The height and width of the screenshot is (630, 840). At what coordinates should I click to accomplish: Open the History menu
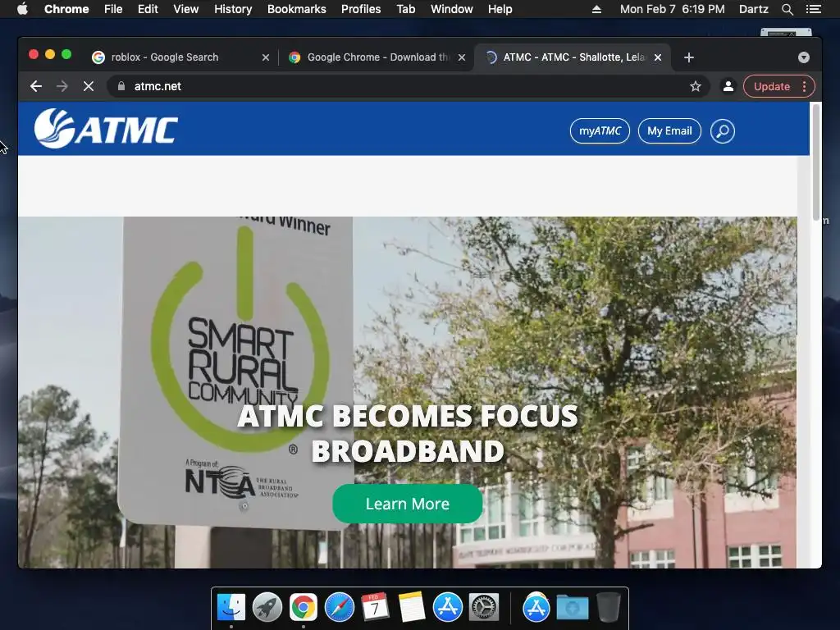pos(233,9)
